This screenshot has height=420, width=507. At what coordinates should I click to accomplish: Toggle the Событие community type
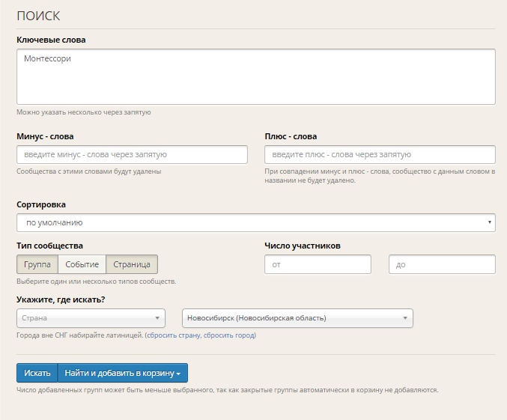pyautogui.click(x=82, y=264)
